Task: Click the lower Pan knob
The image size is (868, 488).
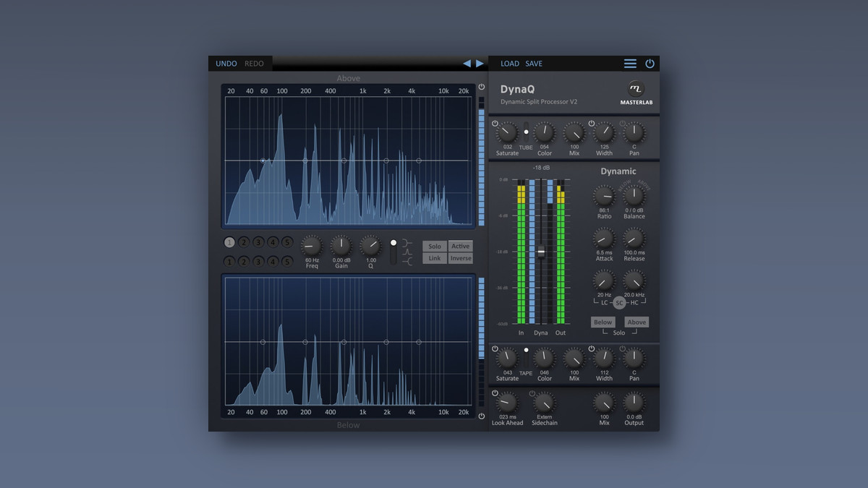Action: [634, 358]
